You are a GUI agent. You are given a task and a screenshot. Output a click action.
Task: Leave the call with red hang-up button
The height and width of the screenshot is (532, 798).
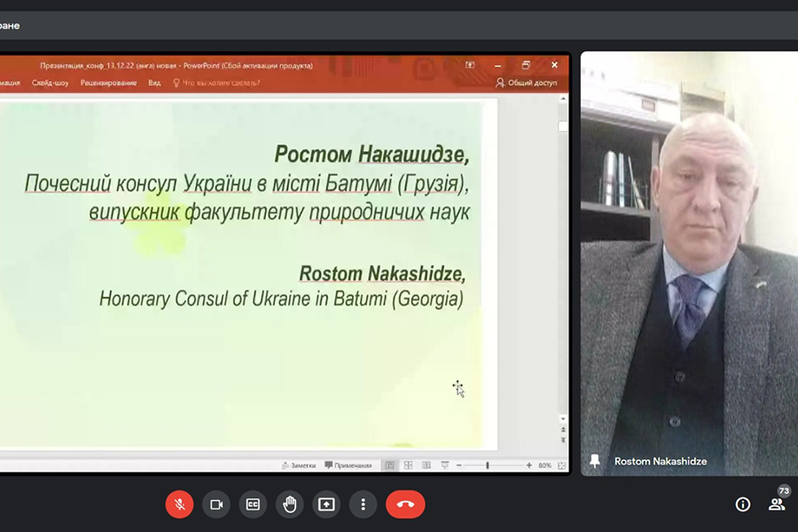(x=405, y=505)
